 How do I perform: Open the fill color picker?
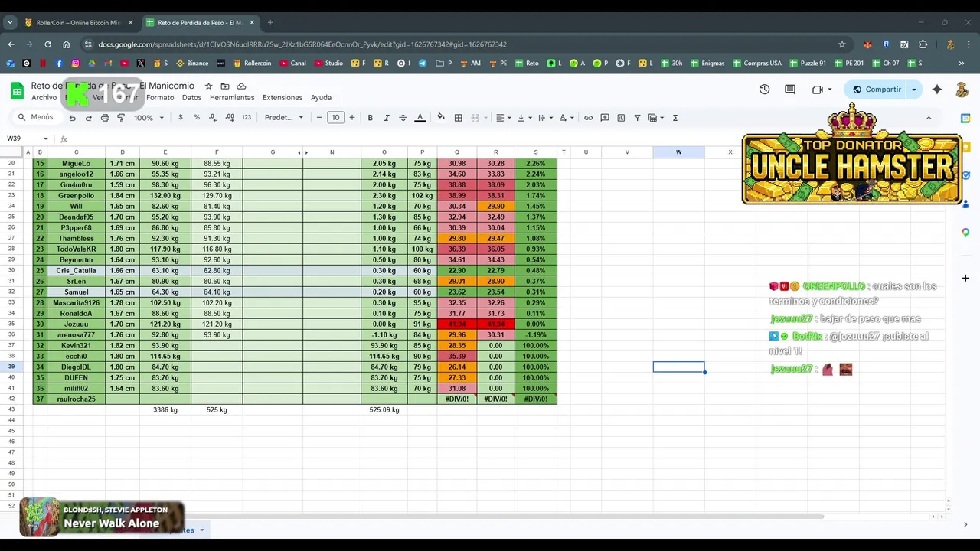point(440,118)
